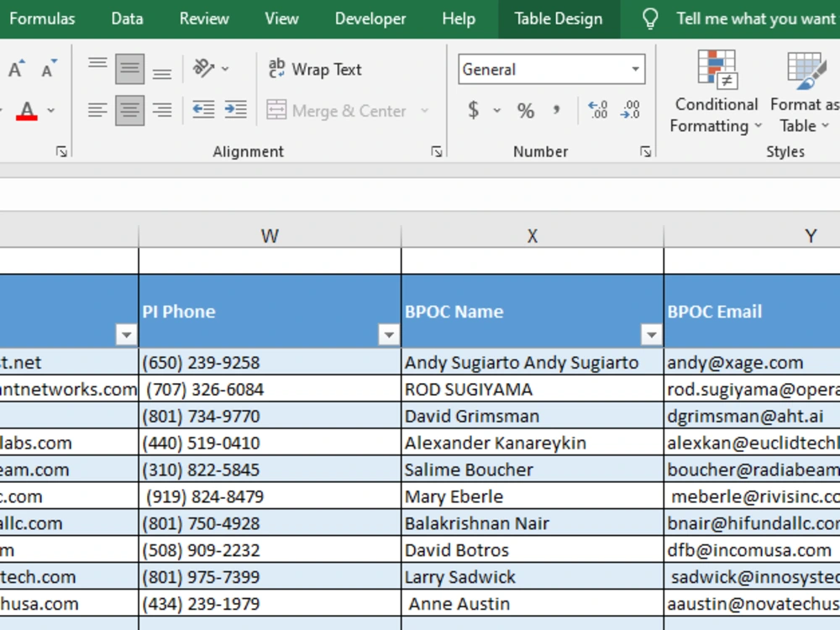Screen dimensions: 840x630
Task: Click the PI Phone header cell
Action: (270, 312)
